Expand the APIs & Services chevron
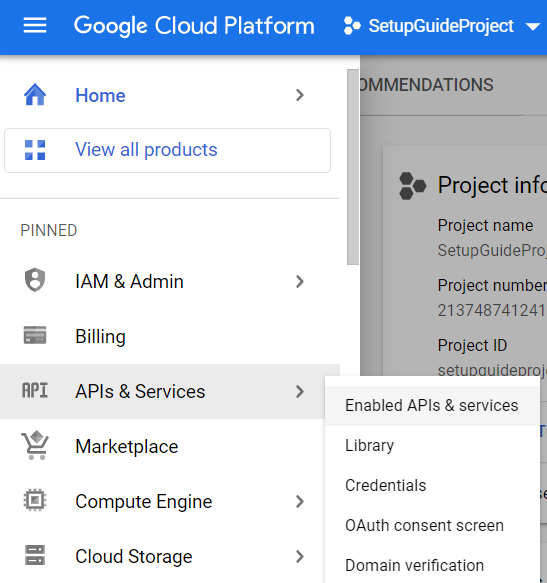This screenshot has width=547, height=583. click(x=300, y=392)
